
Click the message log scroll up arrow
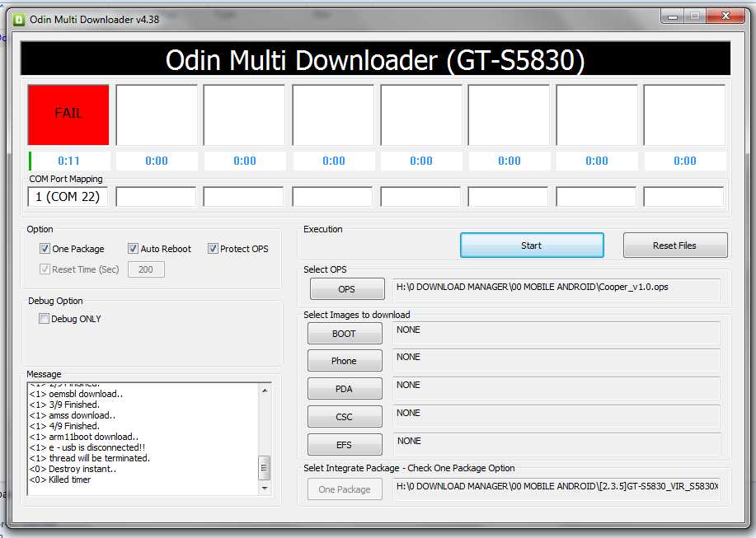265,391
